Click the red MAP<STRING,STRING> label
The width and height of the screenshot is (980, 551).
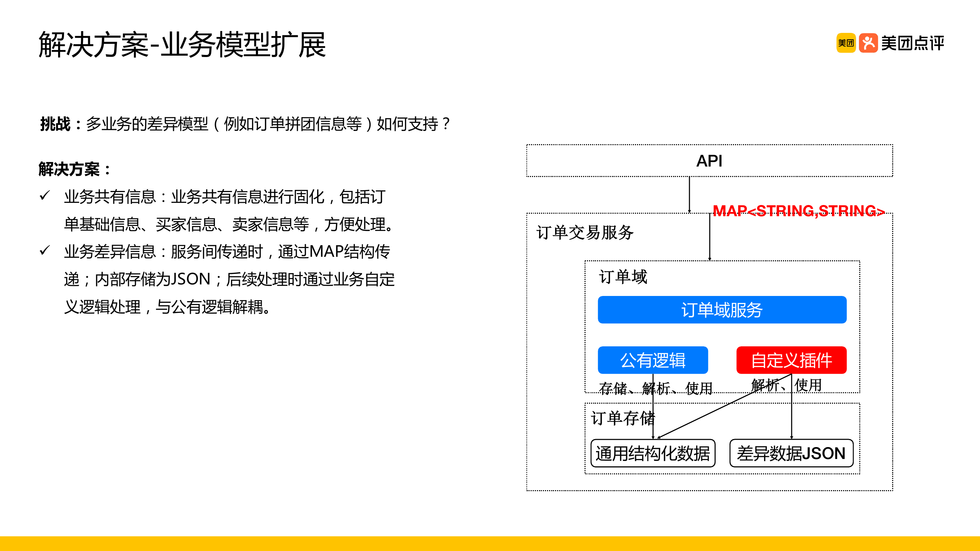[799, 211]
